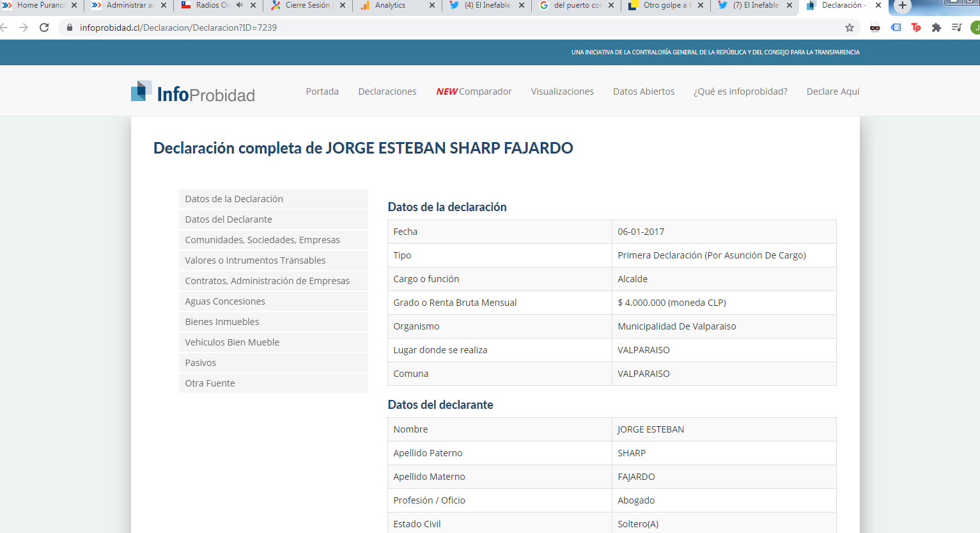Image resolution: width=980 pixels, height=533 pixels.
Task: Jump to Valores o Intrumentos Transables
Action: pyautogui.click(x=274, y=260)
